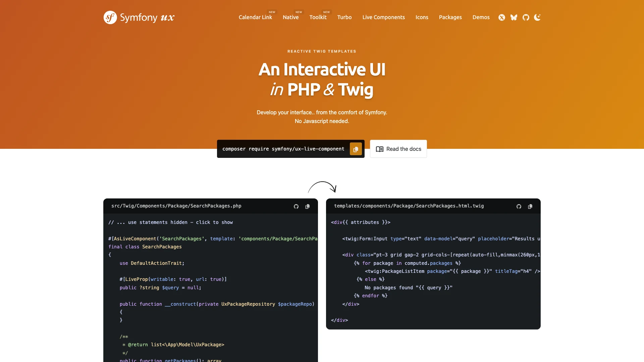
Task: Open the Calendar Link menu item
Action: [255, 17]
